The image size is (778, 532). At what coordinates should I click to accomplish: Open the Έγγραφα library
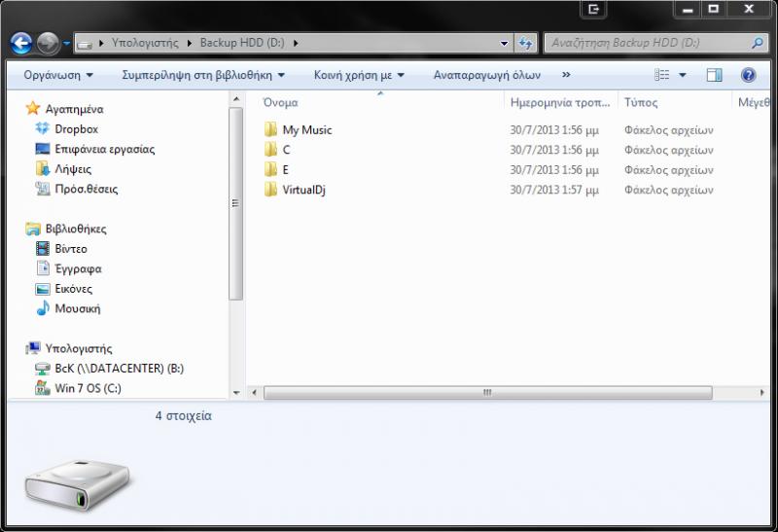78,268
